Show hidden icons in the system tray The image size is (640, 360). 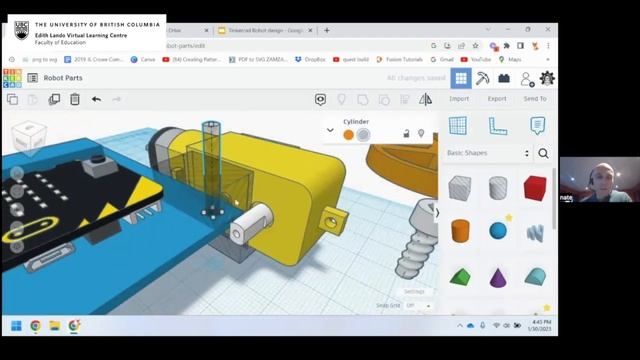[x=460, y=326]
